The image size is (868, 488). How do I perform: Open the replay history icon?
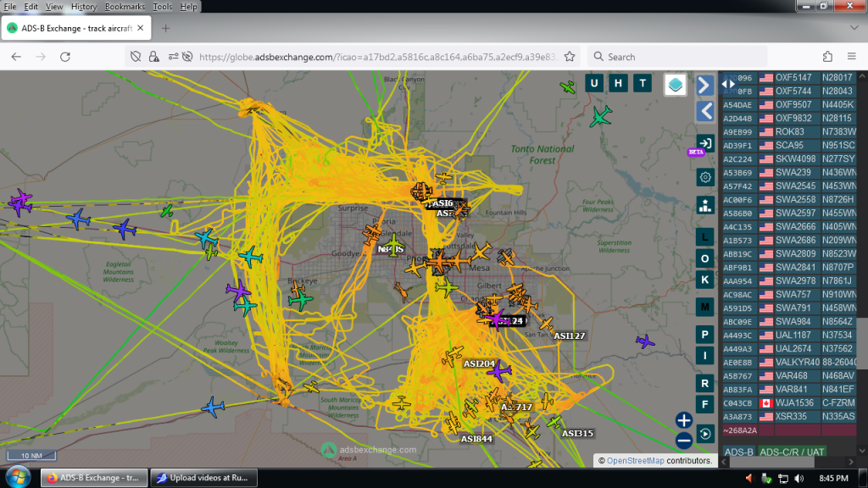(704, 435)
